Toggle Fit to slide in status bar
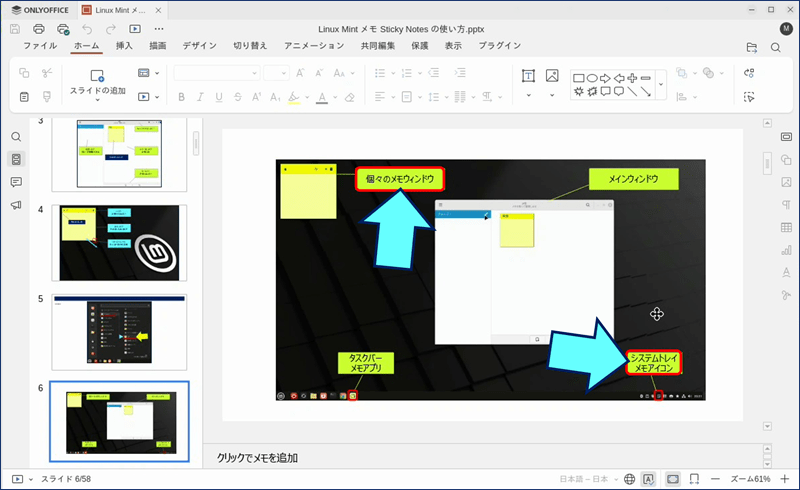Screen dimensions: 800x490 (673, 479)
